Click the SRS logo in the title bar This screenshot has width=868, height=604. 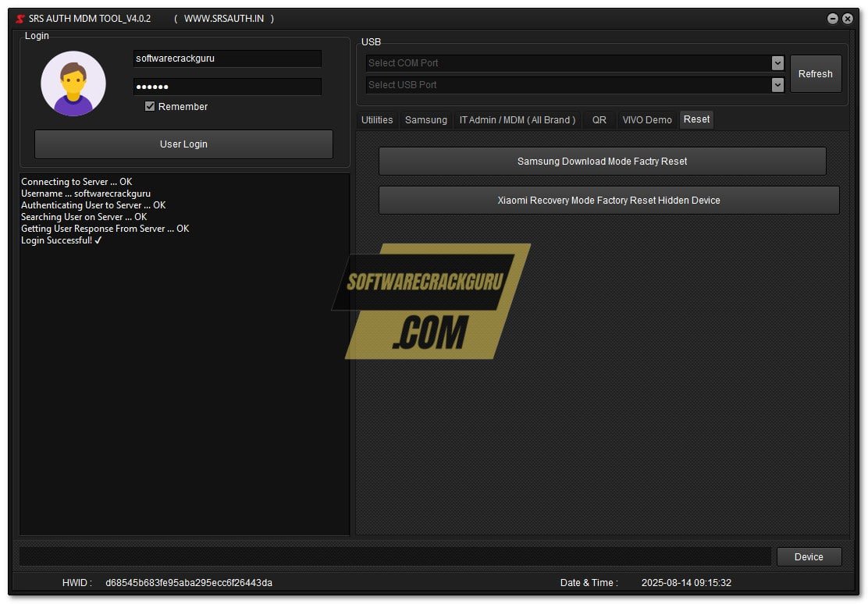click(21, 18)
